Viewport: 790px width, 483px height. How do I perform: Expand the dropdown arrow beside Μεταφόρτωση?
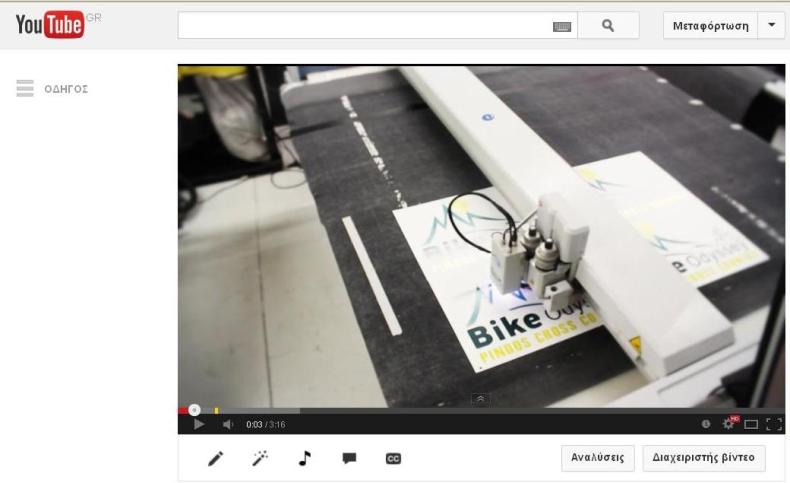click(x=770, y=26)
